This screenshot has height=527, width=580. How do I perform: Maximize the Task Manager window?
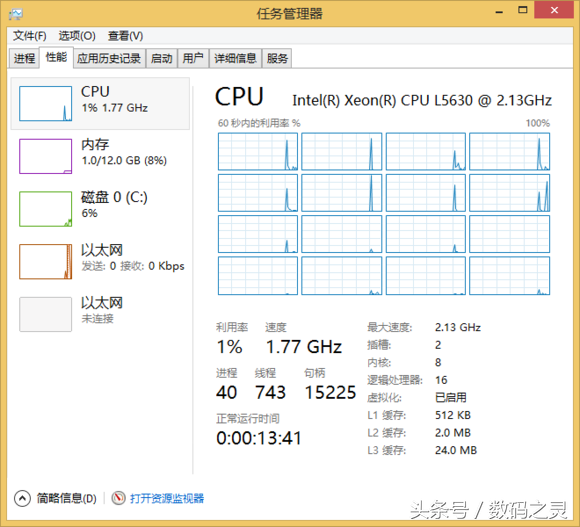click(x=523, y=10)
